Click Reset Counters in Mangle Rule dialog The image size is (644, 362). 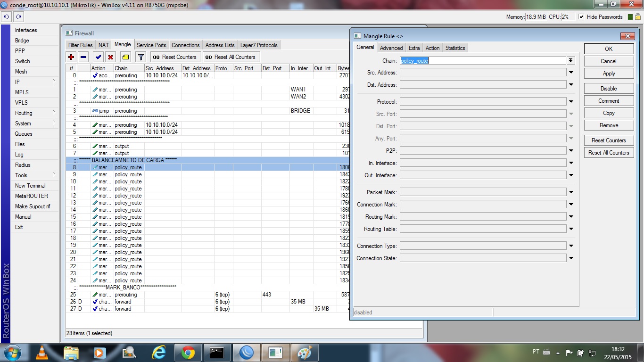[x=609, y=140]
